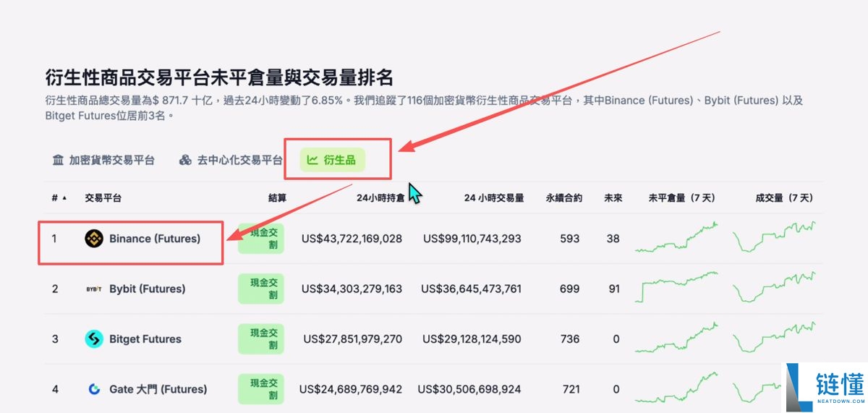The width and height of the screenshot is (868, 413).
Task: Open the 加密貨幣交易平台 tab
Action: (103, 160)
